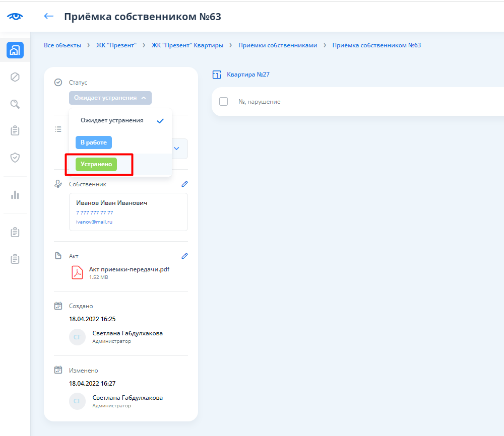Open the objects (building) sidebar icon

coord(15,50)
